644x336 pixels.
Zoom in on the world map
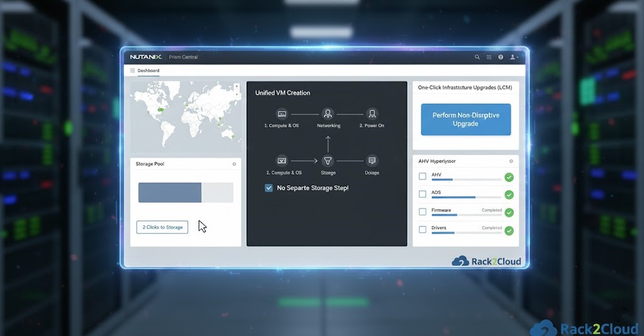pos(236,86)
